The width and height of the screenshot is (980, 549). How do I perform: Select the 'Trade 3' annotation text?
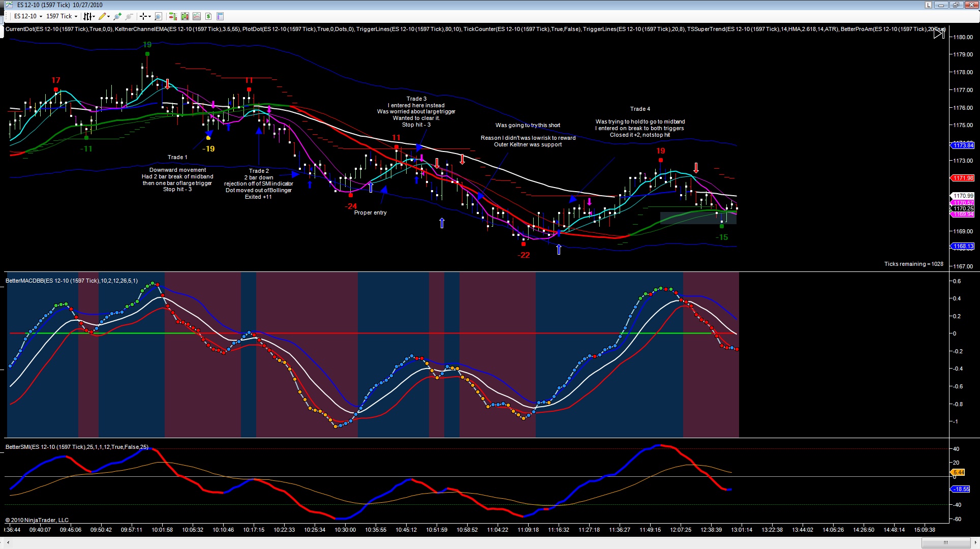[416, 99]
